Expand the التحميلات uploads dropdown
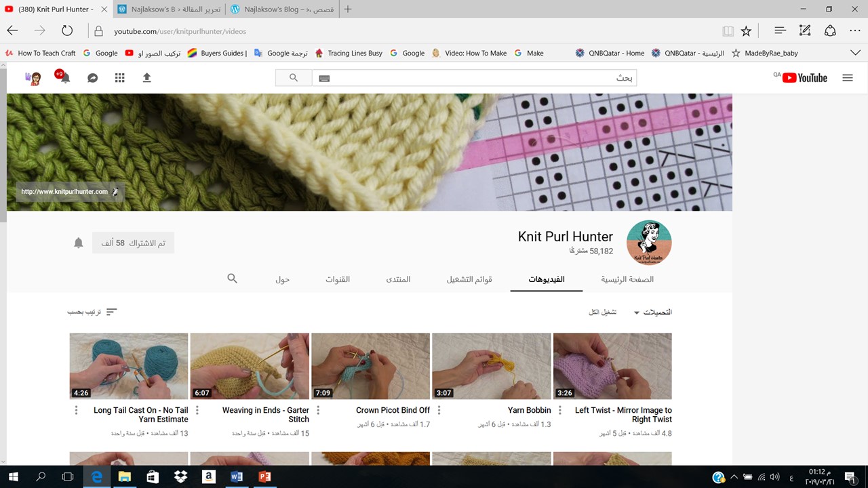The width and height of the screenshot is (868, 488). click(x=652, y=312)
